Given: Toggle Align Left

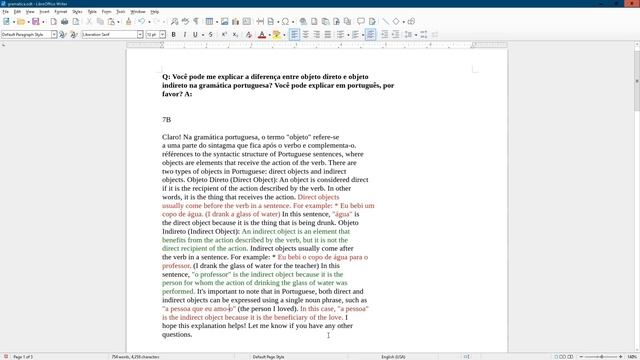Looking at the screenshot, I should (x=294, y=35).
